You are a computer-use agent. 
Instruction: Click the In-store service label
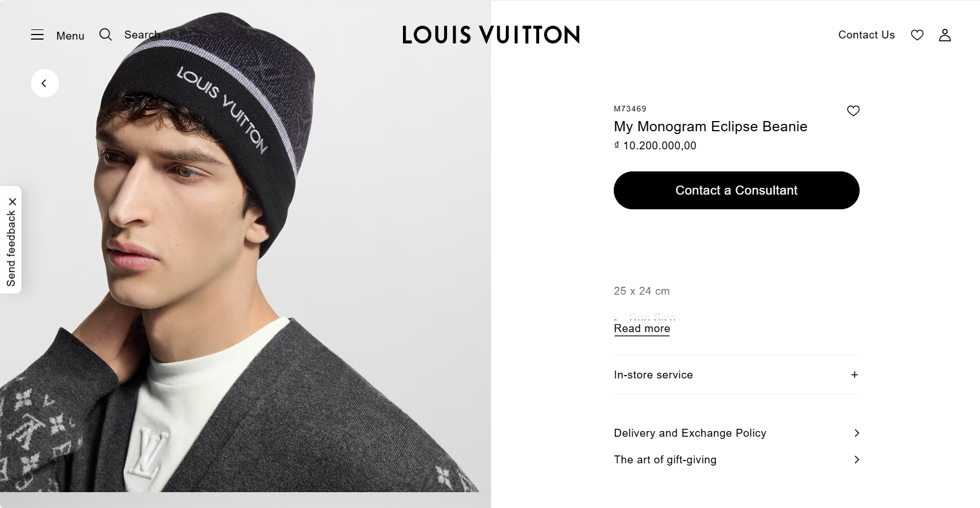(x=653, y=374)
